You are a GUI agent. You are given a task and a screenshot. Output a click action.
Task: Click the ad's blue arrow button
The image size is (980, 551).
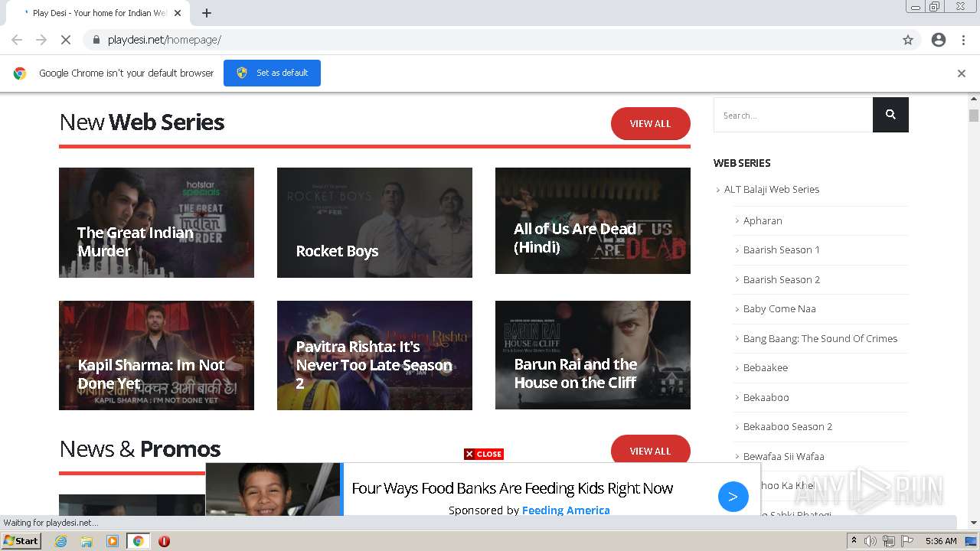[733, 497]
